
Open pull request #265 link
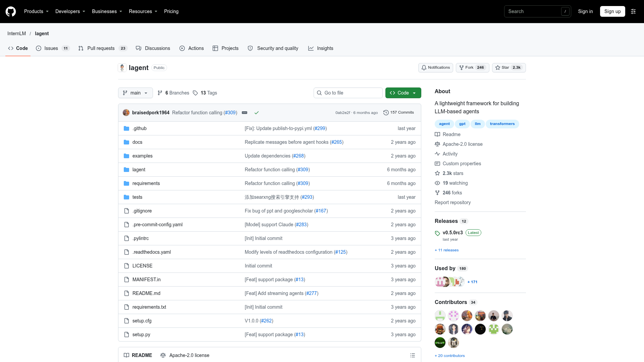point(337,142)
